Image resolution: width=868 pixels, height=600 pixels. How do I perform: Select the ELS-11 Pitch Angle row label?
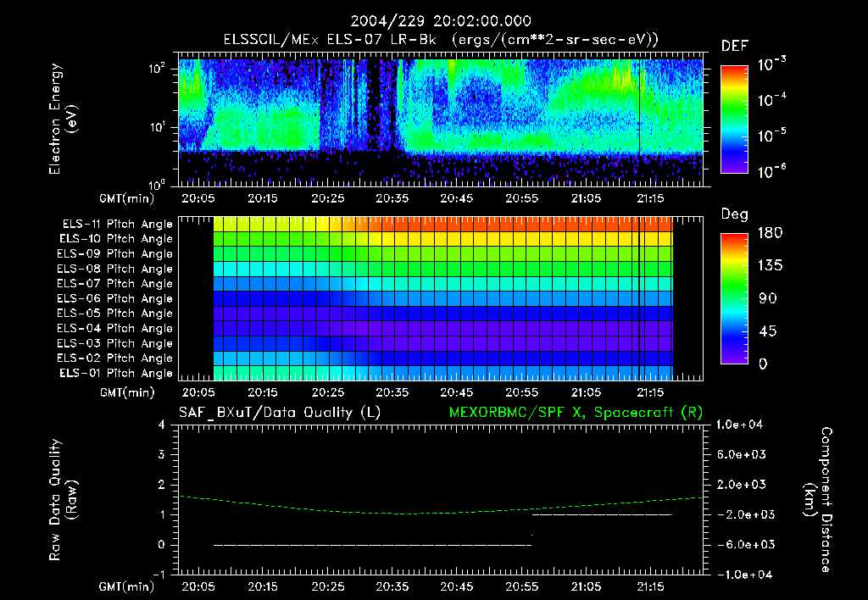click(x=117, y=225)
